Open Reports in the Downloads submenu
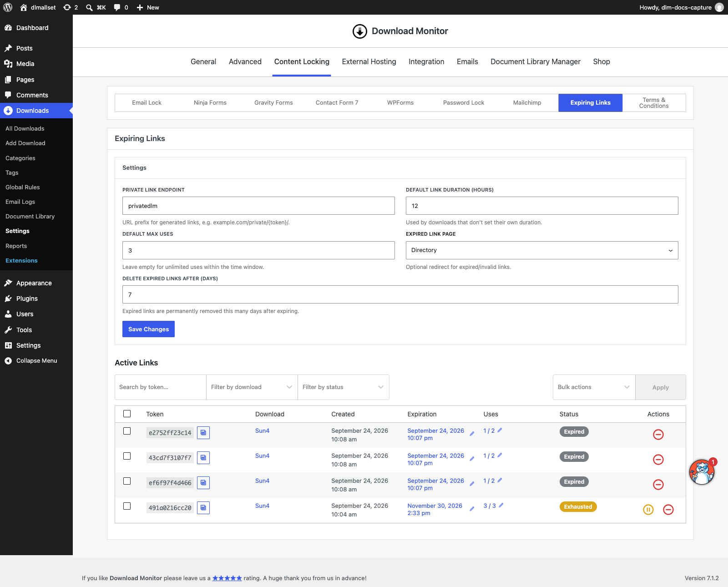Viewport: 728px width, 587px height. [16, 246]
